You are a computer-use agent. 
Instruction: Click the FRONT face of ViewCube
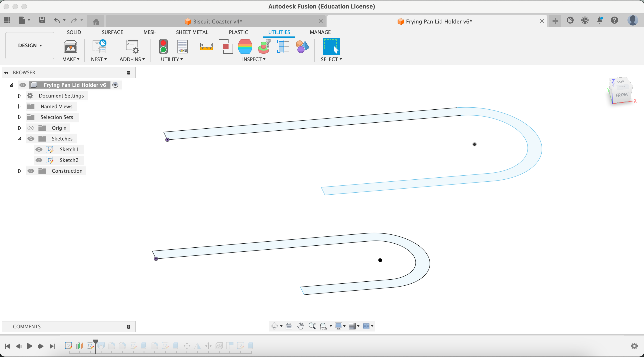[622, 95]
